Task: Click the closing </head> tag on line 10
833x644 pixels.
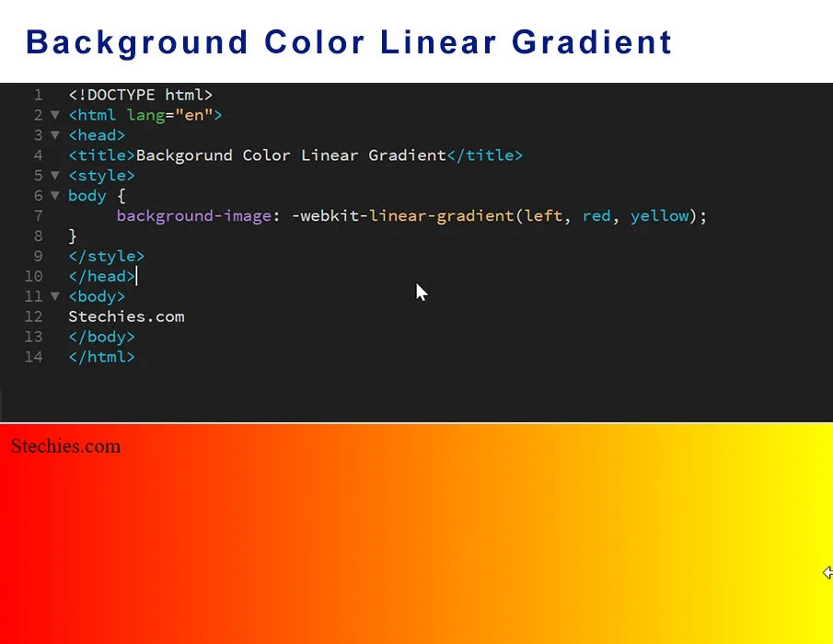Action: (x=101, y=277)
